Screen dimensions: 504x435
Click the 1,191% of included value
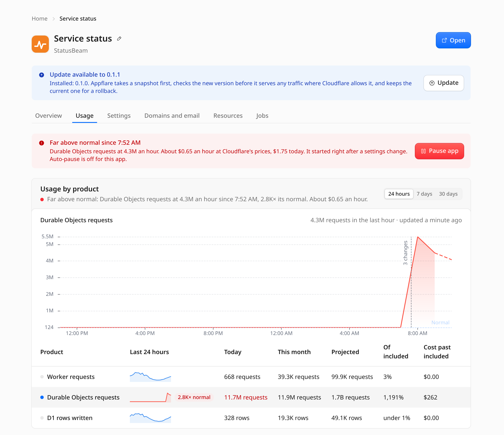click(393, 397)
